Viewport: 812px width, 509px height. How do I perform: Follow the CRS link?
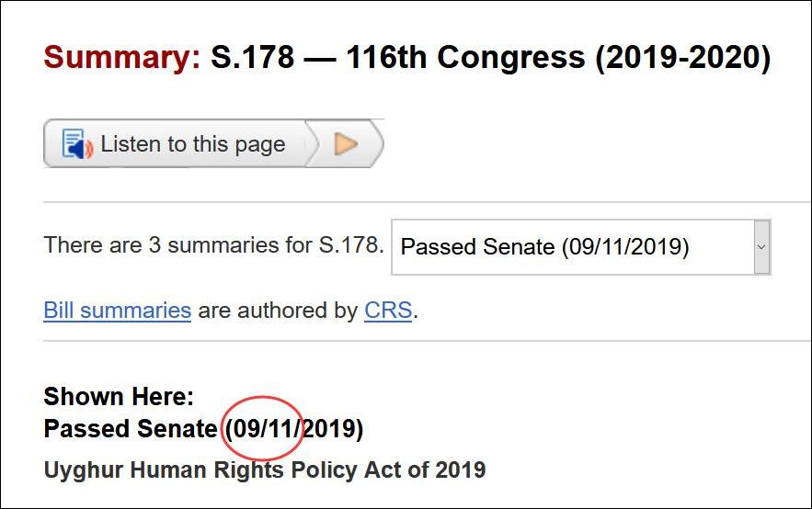(388, 311)
